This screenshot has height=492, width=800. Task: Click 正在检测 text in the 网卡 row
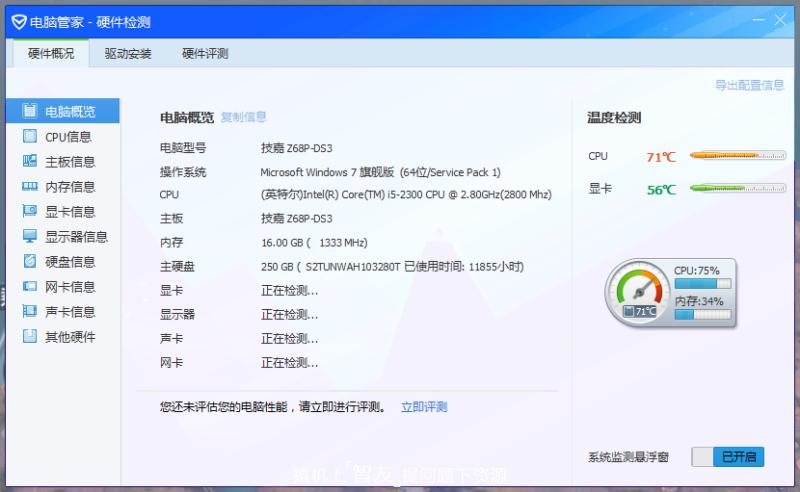[x=289, y=363]
